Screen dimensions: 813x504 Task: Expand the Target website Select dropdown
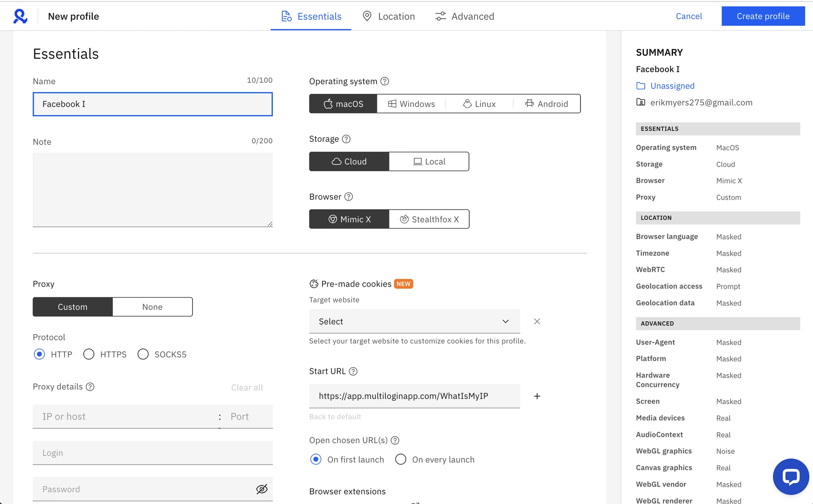pos(414,321)
